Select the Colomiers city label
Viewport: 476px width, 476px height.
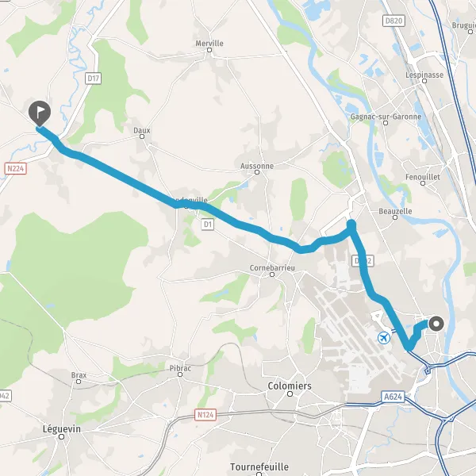coord(290,386)
